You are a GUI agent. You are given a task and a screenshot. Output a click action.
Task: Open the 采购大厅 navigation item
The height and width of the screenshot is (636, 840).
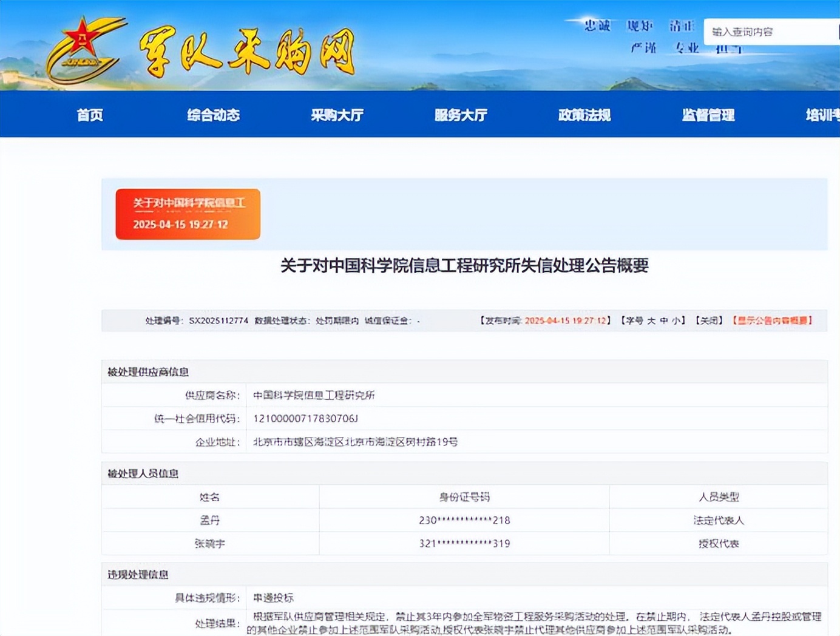coord(337,115)
